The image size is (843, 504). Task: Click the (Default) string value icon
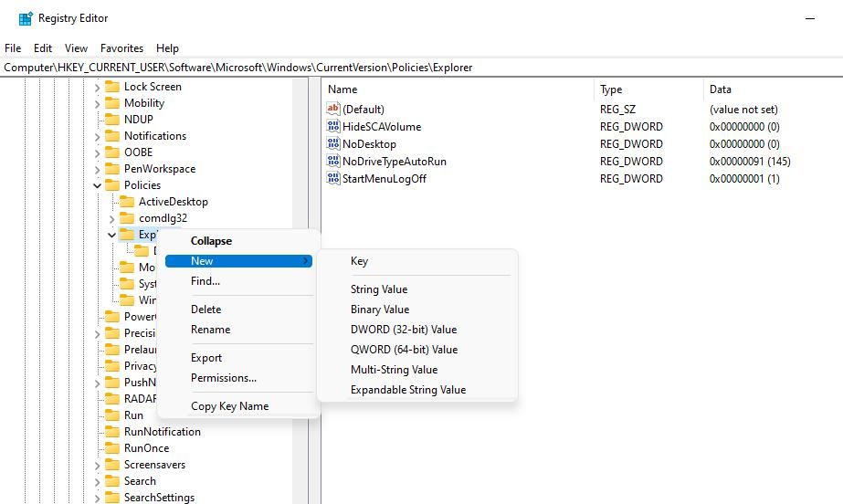point(333,109)
